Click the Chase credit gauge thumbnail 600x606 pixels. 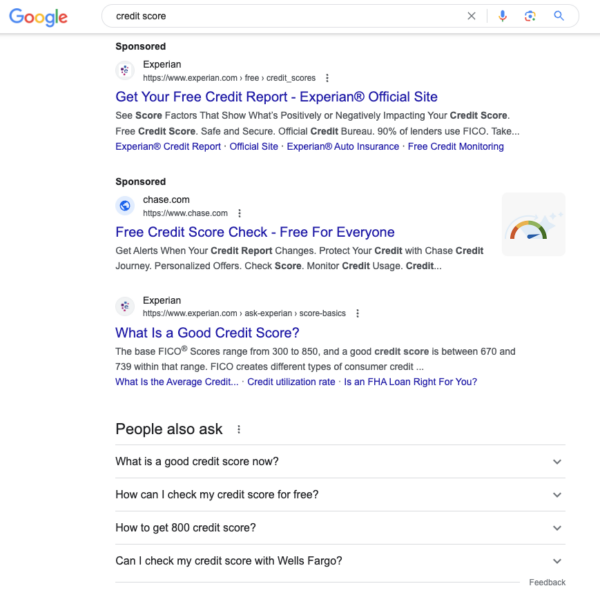click(x=534, y=225)
